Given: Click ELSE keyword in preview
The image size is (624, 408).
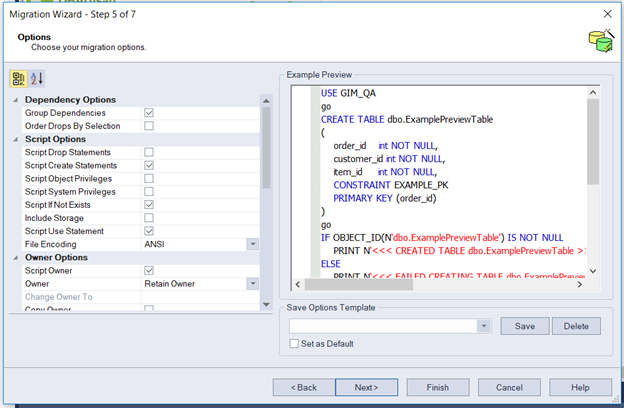Looking at the screenshot, I should [x=331, y=264].
